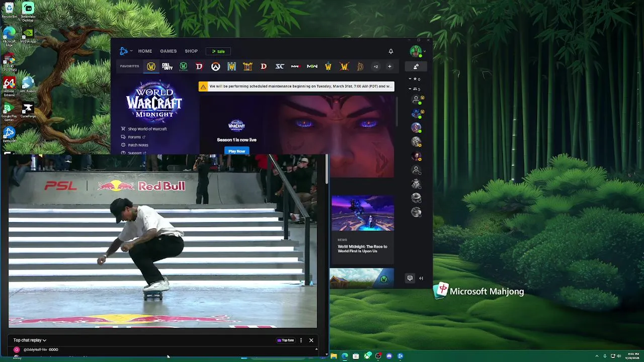Close the chat replay panel
Viewport: 644px width, 362px height.
click(x=311, y=340)
